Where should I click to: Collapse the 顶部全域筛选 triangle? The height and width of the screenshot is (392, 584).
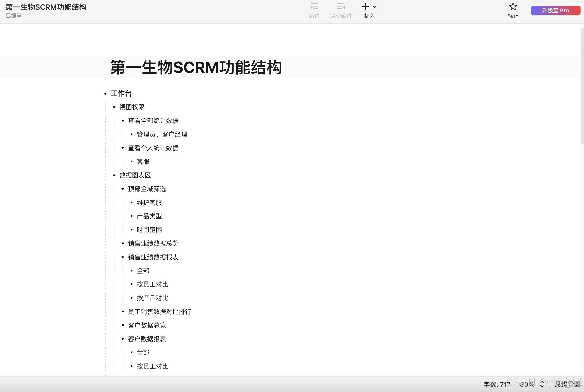pos(123,189)
